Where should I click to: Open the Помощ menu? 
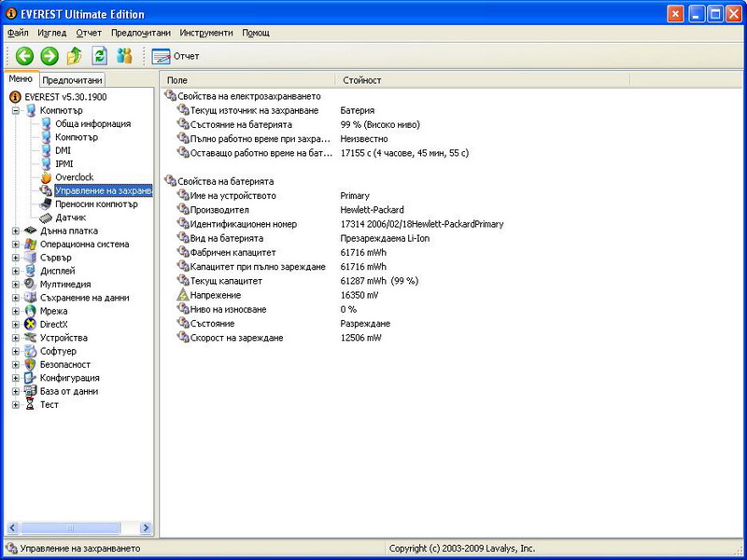[256, 33]
